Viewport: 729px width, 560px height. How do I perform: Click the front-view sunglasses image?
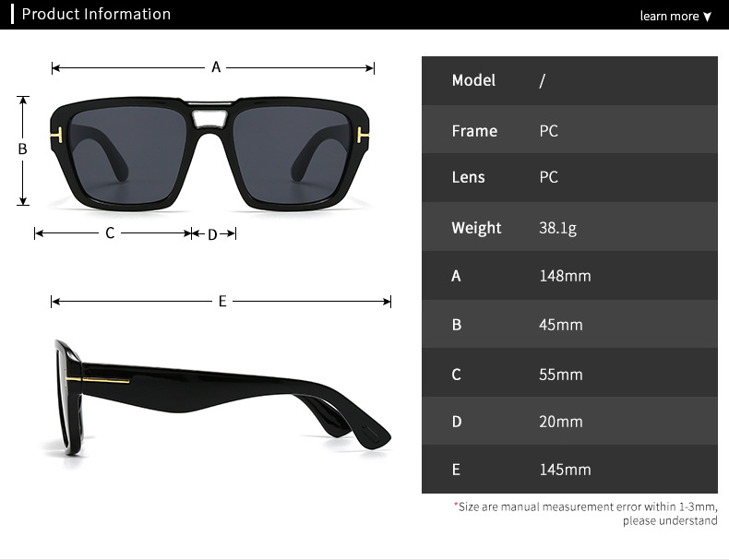tap(209, 154)
